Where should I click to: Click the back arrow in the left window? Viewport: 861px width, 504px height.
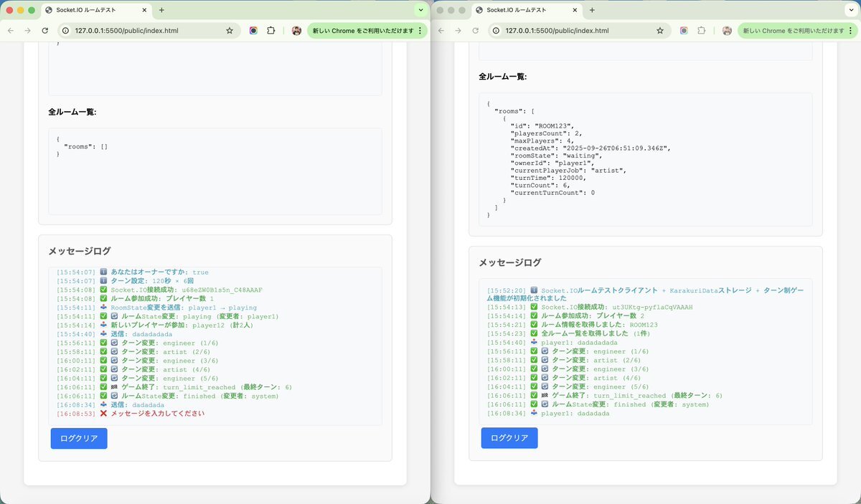pyautogui.click(x=10, y=31)
